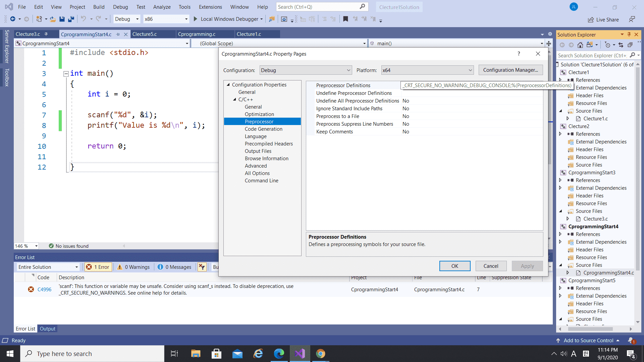
Task: Click the Solution Explorer search field
Action: [x=592, y=56]
